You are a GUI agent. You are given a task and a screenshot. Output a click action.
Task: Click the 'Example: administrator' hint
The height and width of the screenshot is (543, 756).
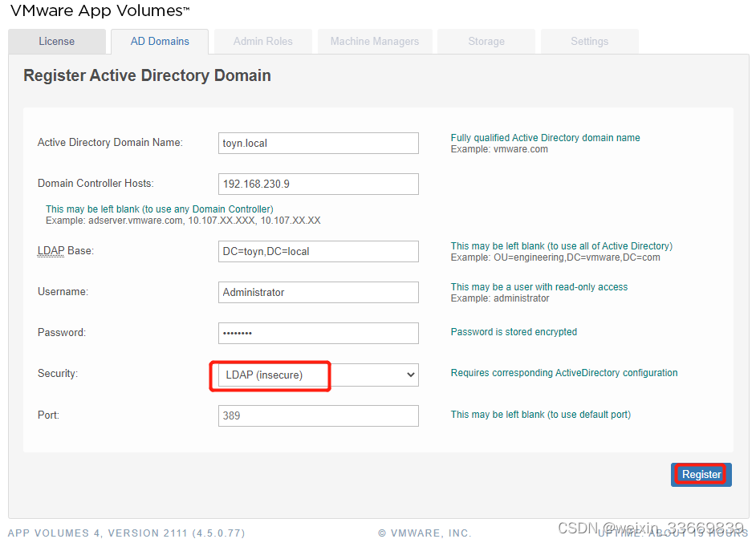[500, 298]
